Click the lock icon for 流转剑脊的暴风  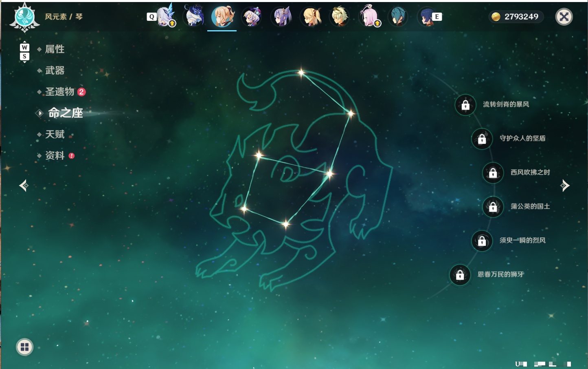[465, 105]
